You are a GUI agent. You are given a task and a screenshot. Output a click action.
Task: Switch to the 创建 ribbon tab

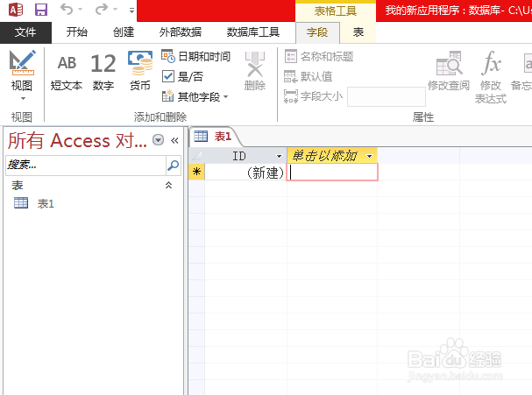124,32
